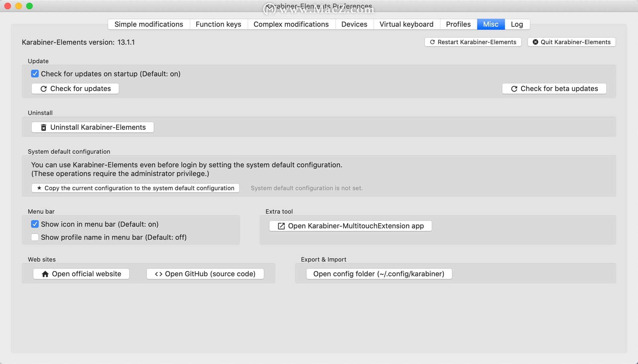This screenshot has height=364, width=638.
Task: Click 'System default configuration is not set.' text
Action: [307, 188]
